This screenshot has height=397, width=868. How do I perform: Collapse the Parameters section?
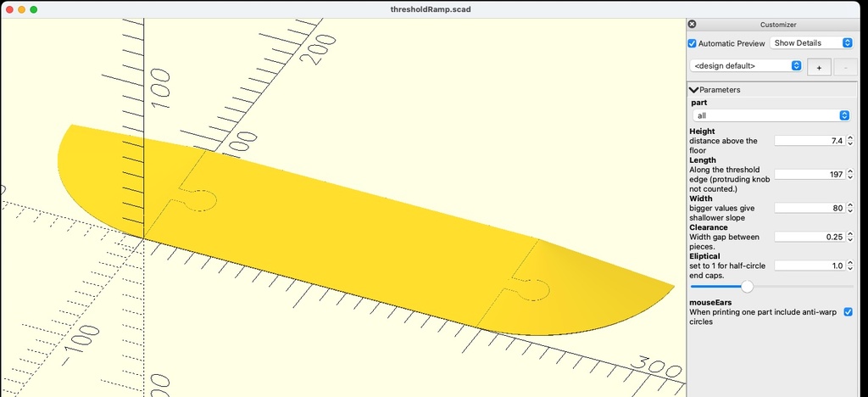pos(693,90)
